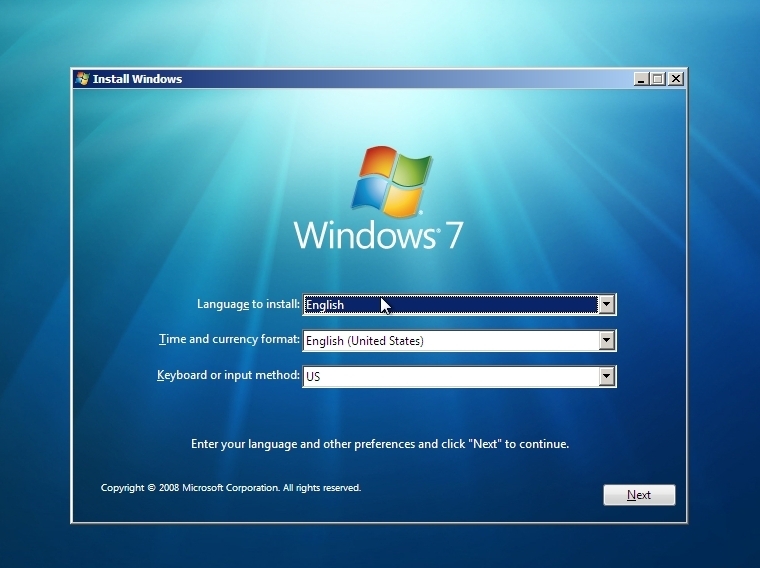This screenshot has width=760, height=568.
Task: Expand the Time and currency format arrow
Action: coord(606,340)
